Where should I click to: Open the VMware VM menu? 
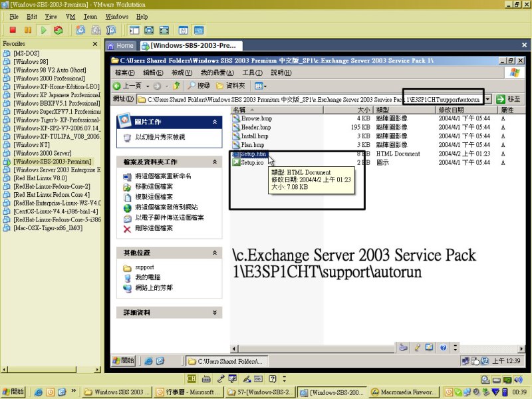[x=70, y=17]
